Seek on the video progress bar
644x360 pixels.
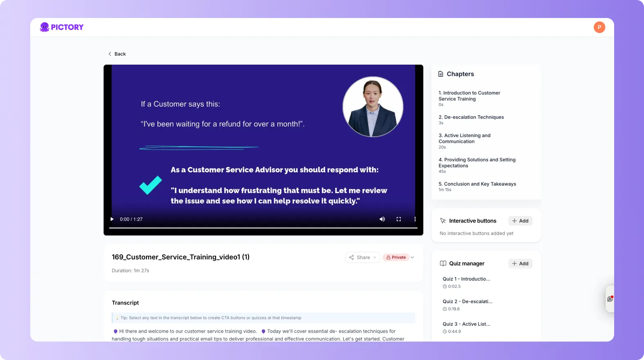[263, 228]
